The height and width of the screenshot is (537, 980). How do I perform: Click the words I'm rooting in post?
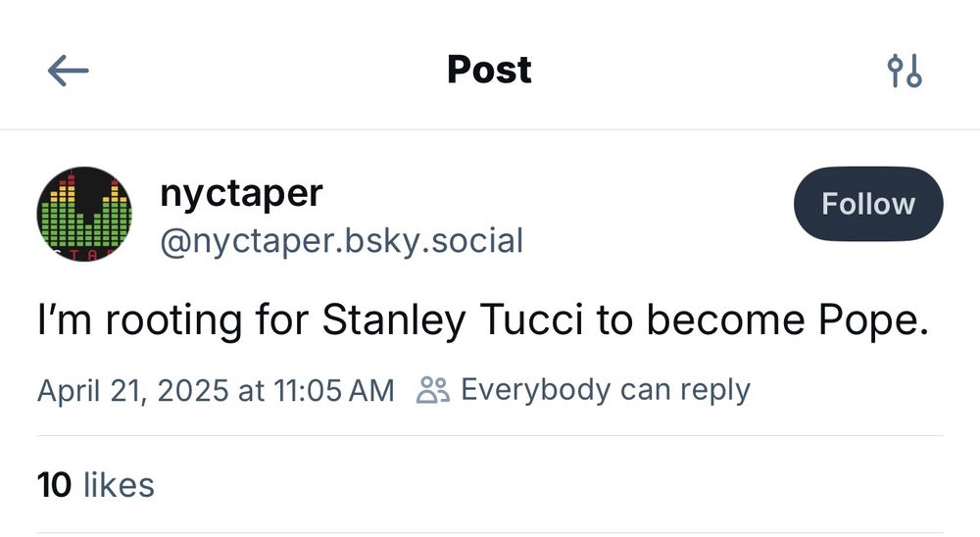tap(139, 320)
